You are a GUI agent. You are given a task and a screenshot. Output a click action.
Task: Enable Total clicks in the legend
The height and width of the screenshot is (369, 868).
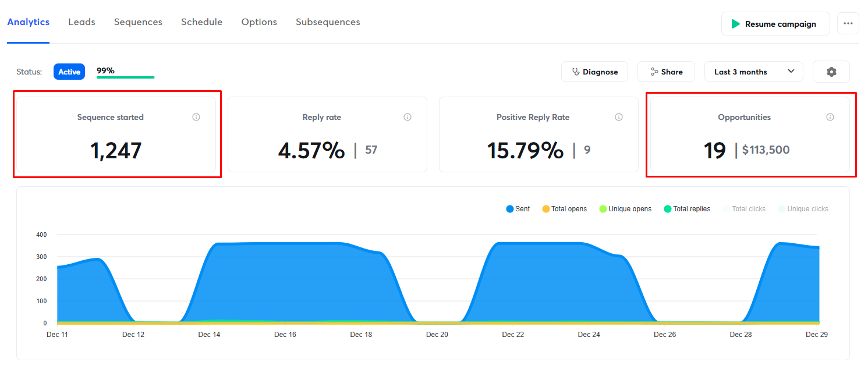[745, 208]
